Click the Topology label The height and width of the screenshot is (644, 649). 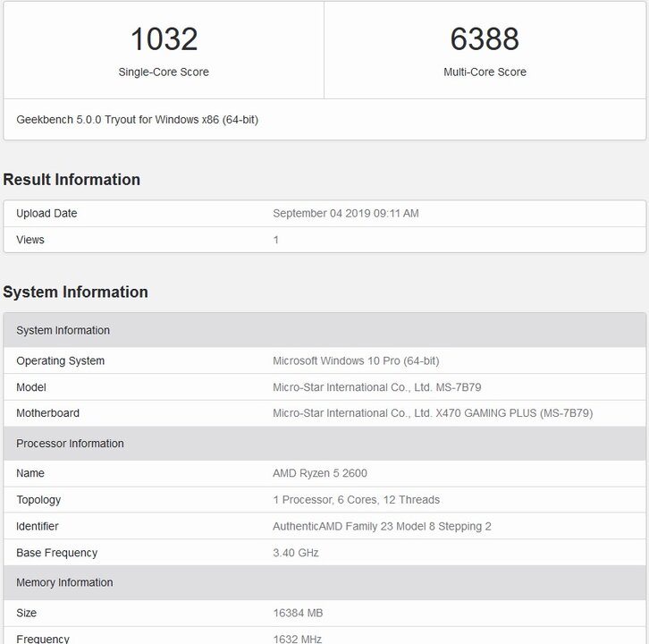pos(38,500)
